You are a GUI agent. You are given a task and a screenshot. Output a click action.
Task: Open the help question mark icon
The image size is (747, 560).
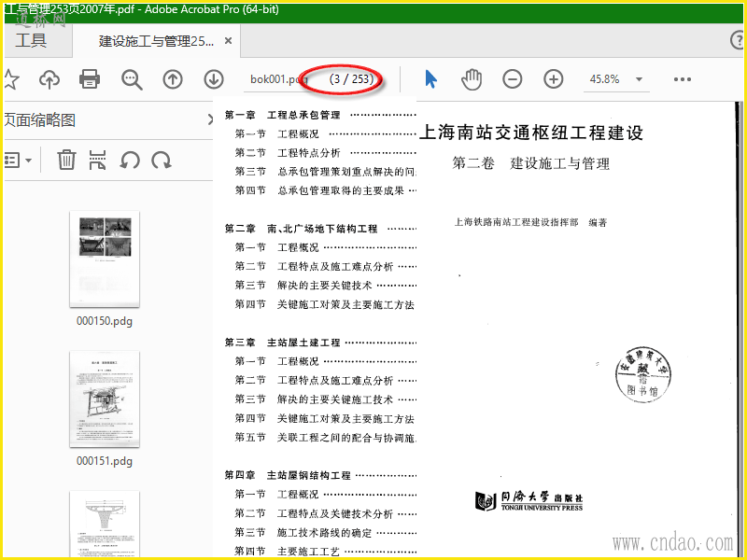pos(737,40)
